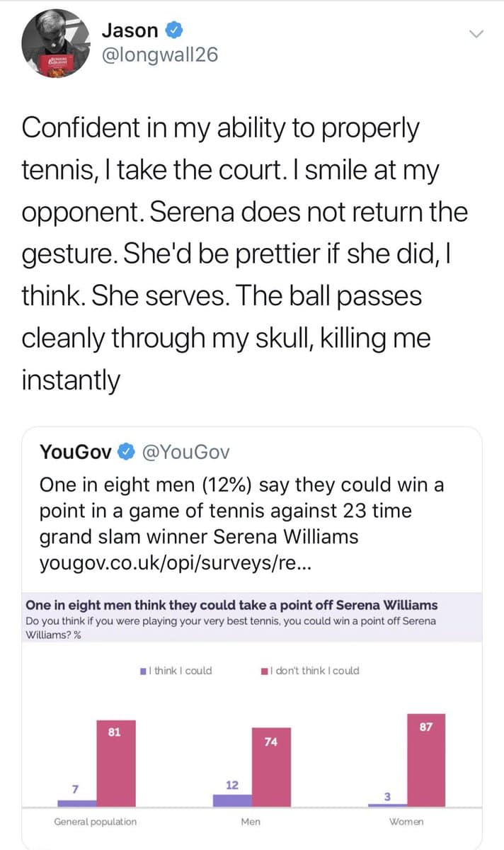
Task: Open the @YouGov handle in quoted tweet
Action: tap(185, 451)
